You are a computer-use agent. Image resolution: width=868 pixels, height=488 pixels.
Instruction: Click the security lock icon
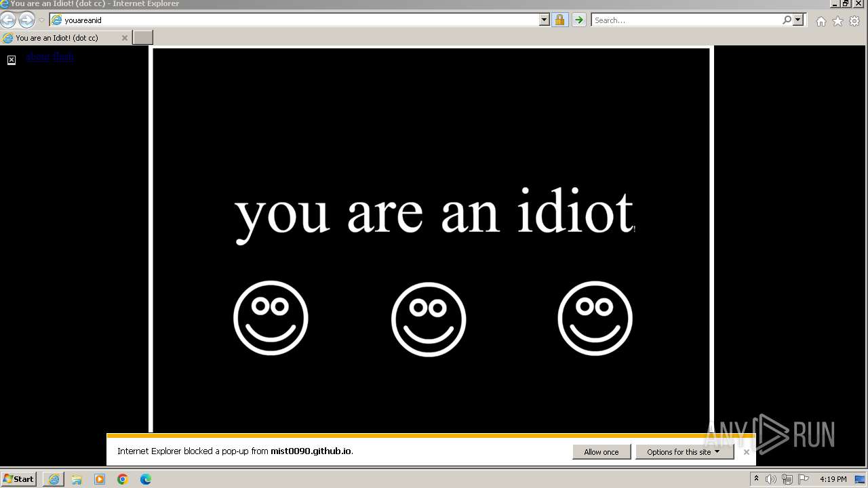(x=559, y=20)
